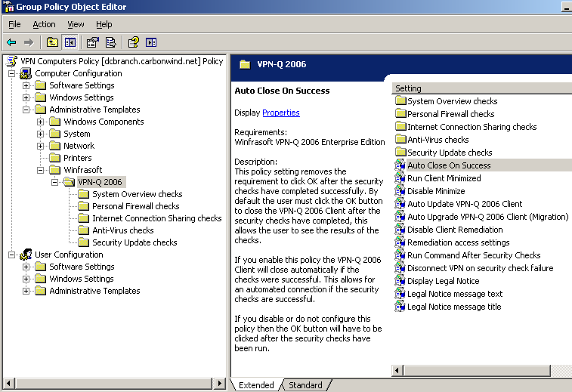Viewport: 572px width, 392px height.
Task: Click Anti-Virus checks folder icon in Setting list
Action: (x=400, y=139)
